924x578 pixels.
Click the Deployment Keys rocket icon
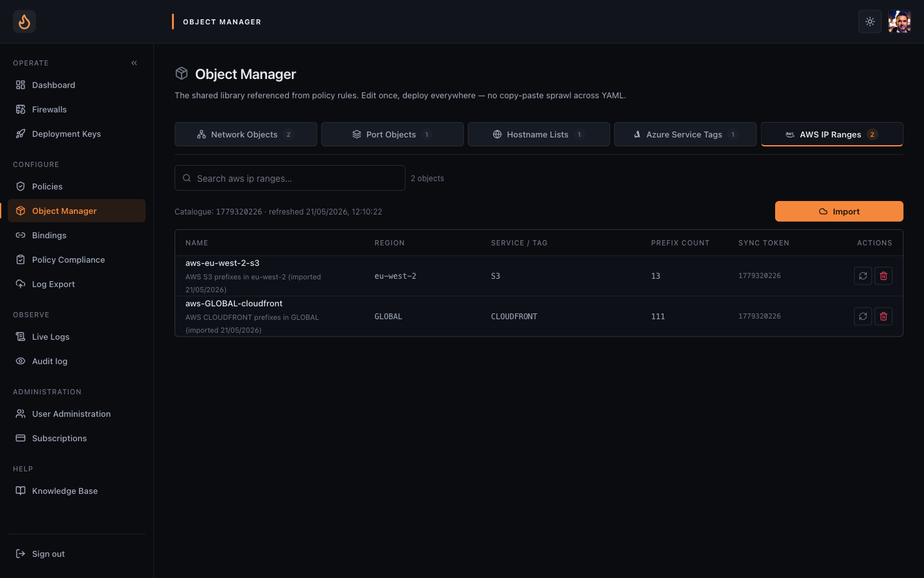tap(21, 134)
